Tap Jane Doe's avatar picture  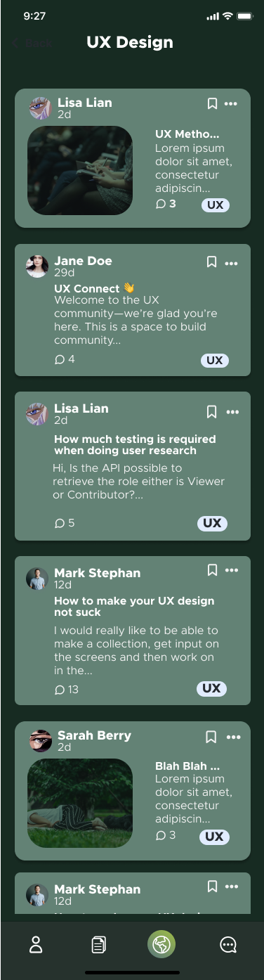37,266
